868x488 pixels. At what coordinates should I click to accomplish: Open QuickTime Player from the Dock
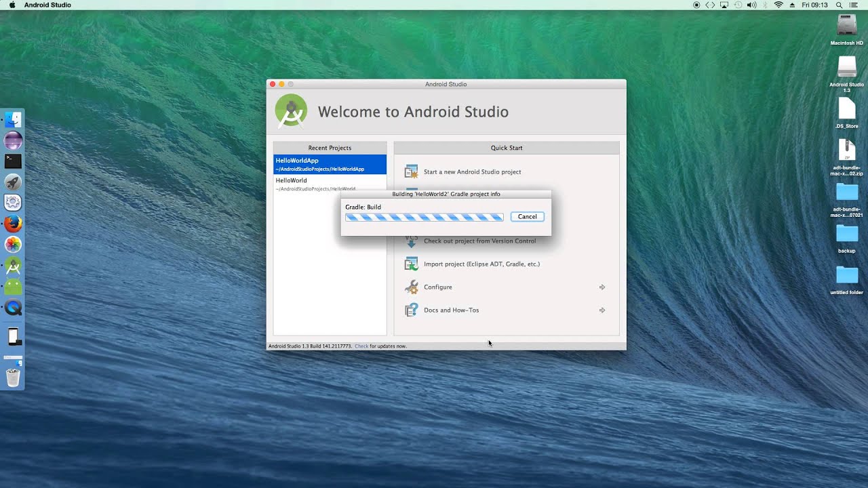click(13, 308)
